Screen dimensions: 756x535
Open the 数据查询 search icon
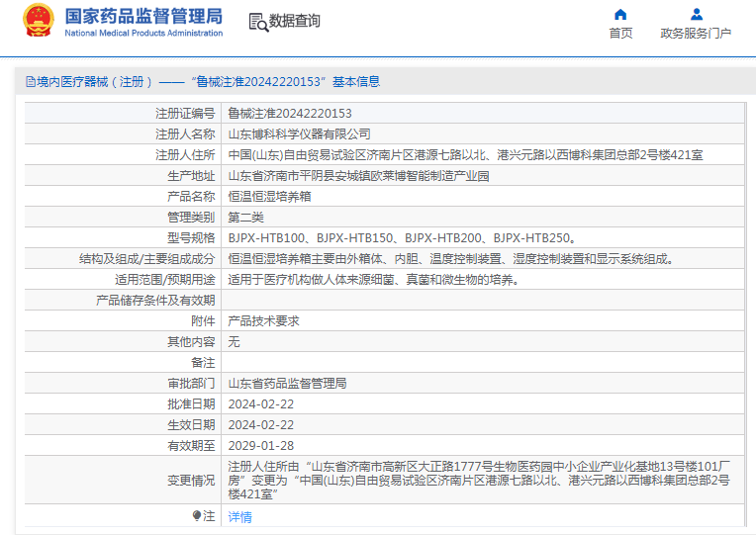[x=258, y=22]
